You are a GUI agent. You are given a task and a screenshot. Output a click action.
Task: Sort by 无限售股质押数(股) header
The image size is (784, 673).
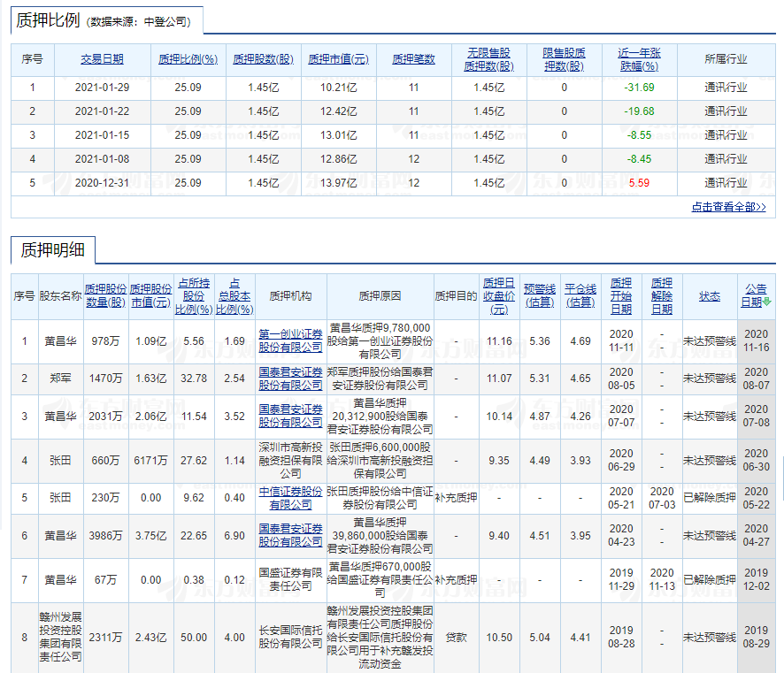(x=489, y=59)
